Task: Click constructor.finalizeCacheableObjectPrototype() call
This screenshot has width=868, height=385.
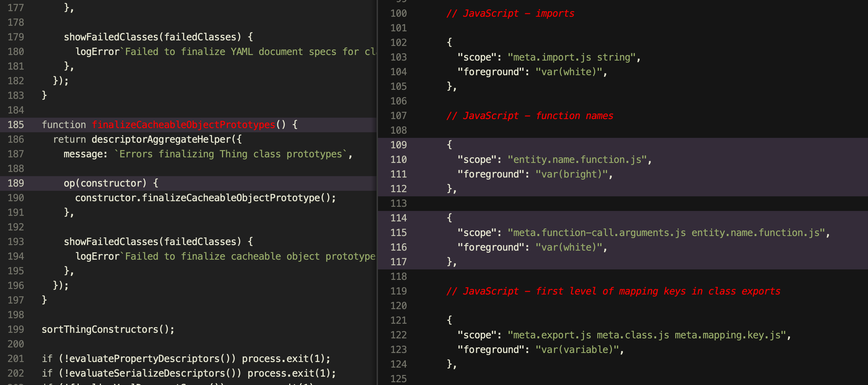Action: click(x=205, y=198)
